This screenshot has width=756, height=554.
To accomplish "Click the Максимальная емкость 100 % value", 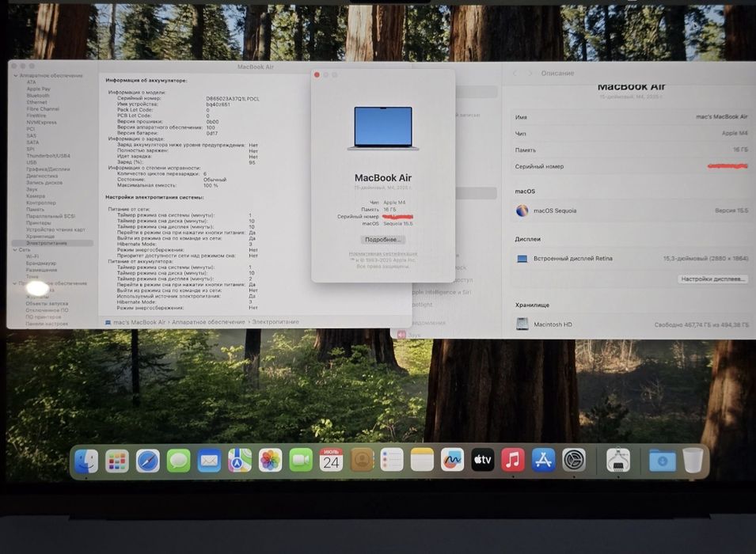I will (x=211, y=186).
